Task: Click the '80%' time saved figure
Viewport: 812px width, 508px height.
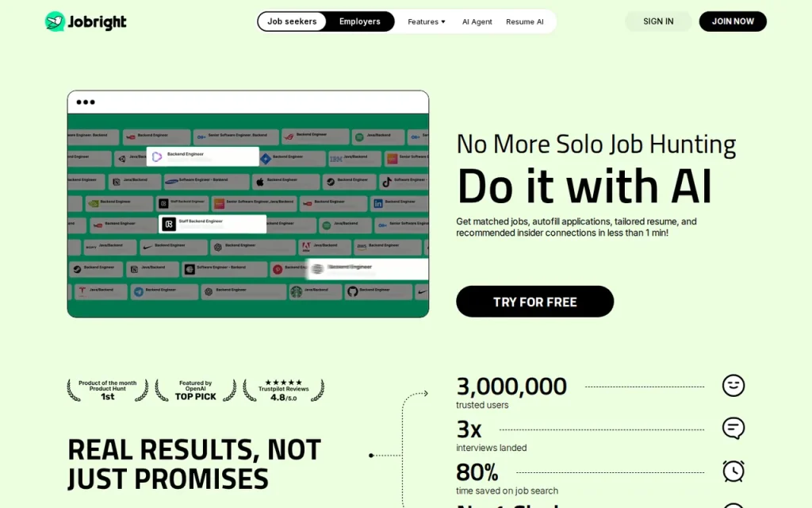Action: coord(477,472)
